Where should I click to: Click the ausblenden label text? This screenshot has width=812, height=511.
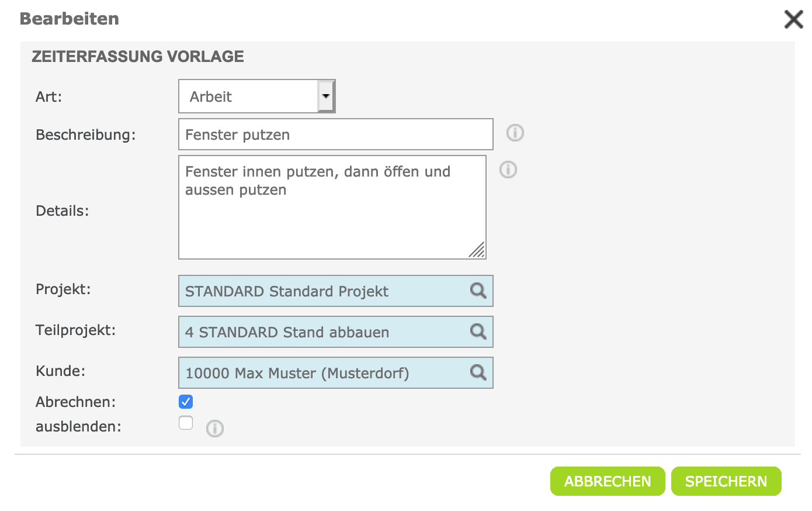(78, 427)
